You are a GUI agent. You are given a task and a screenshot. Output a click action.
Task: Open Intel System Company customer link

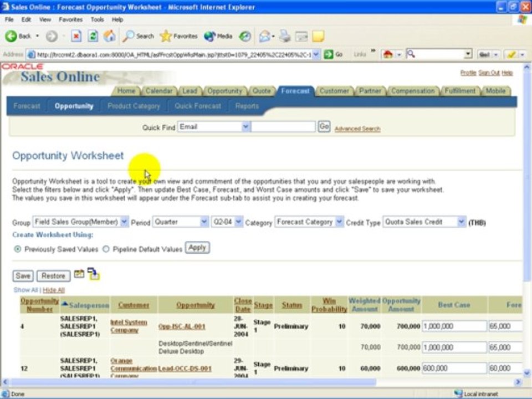tap(129, 326)
